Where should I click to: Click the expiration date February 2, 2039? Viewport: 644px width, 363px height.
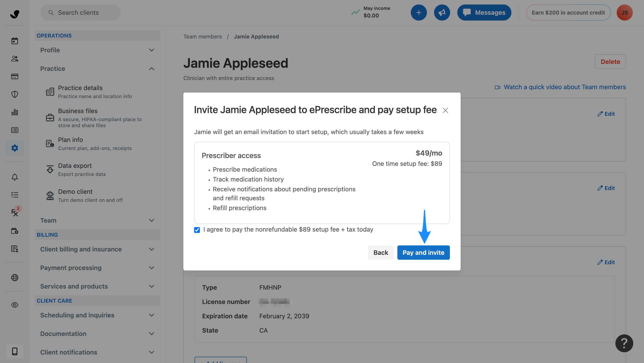click(284, 316)
